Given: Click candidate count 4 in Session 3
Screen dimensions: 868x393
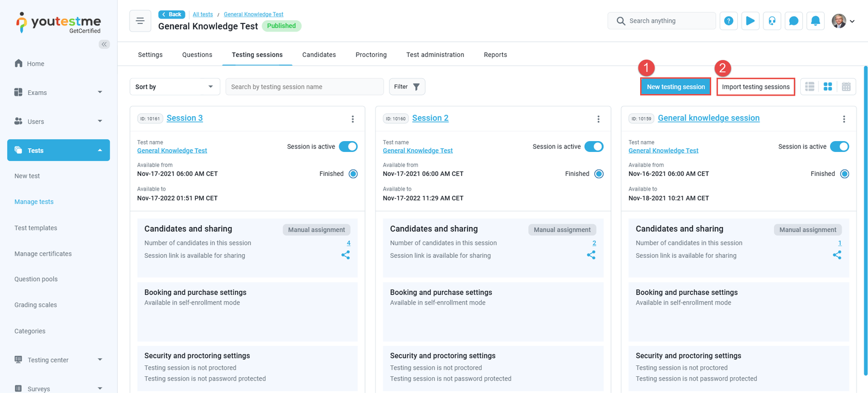Looking at the screenshot, I should point(348,243).
